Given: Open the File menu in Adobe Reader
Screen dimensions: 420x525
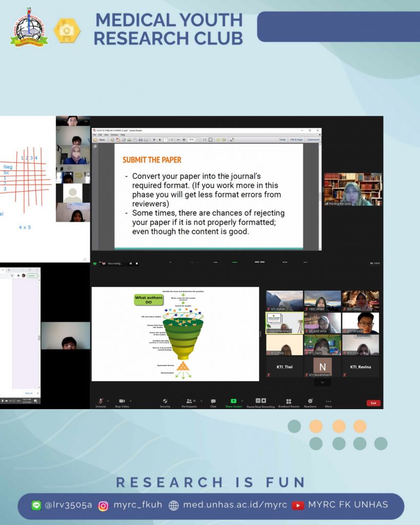Looking at the screenshot, I should [94, 135].
